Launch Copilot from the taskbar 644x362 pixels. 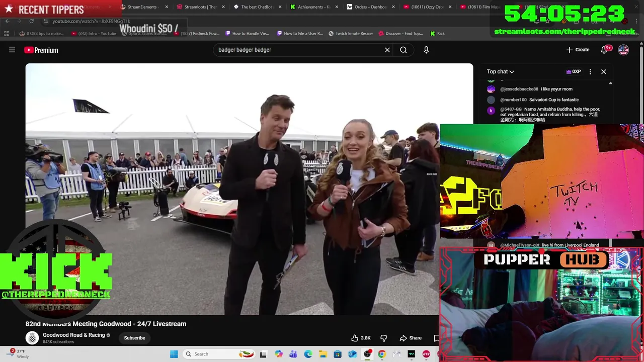[279, 354]
